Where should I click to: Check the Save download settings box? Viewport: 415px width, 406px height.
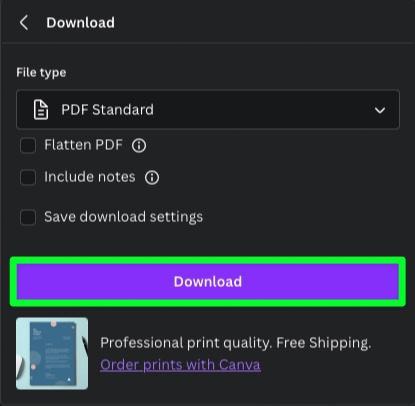pos(28,217)
